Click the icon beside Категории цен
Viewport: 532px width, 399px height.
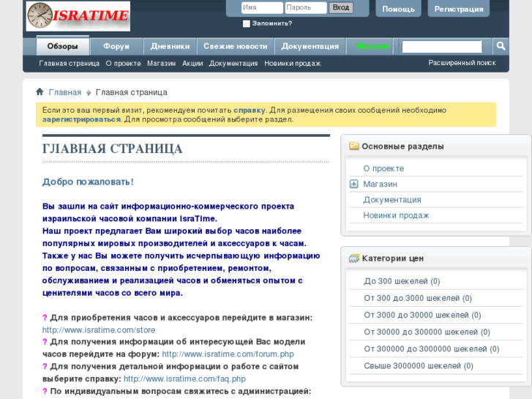(354, 258)
